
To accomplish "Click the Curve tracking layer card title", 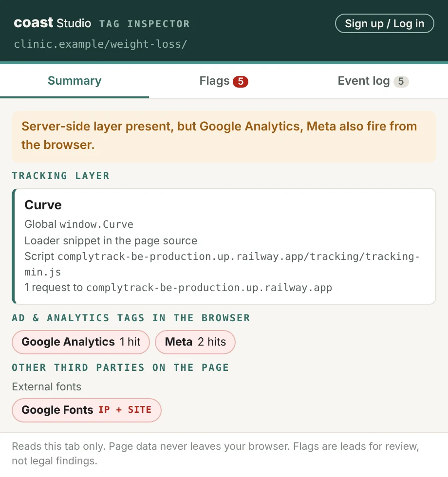I will (43, 205).
